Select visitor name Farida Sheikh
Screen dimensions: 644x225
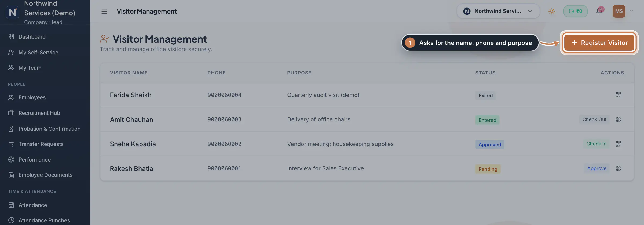[x=131, y=95]
